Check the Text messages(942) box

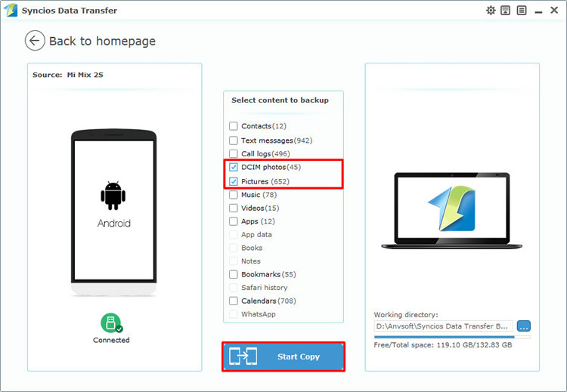tap(234, 140)
